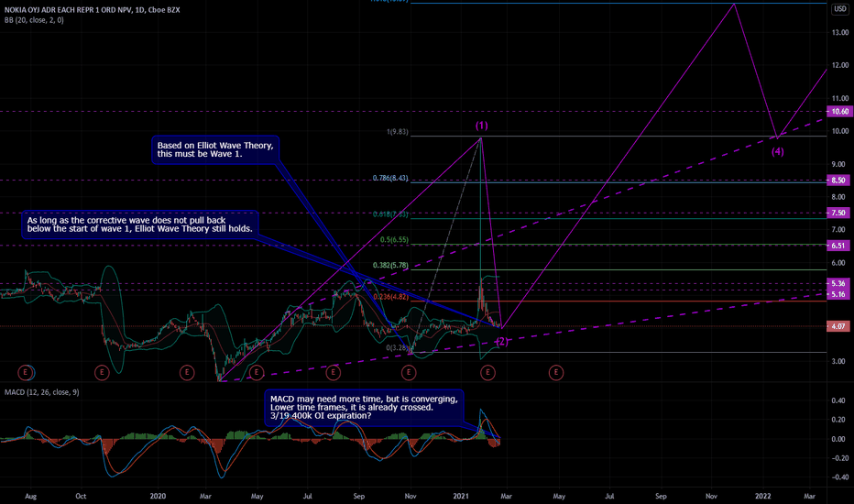
Task: Click the Fibonacci 1(9.83) level label
Action: (x=397, y=132)
